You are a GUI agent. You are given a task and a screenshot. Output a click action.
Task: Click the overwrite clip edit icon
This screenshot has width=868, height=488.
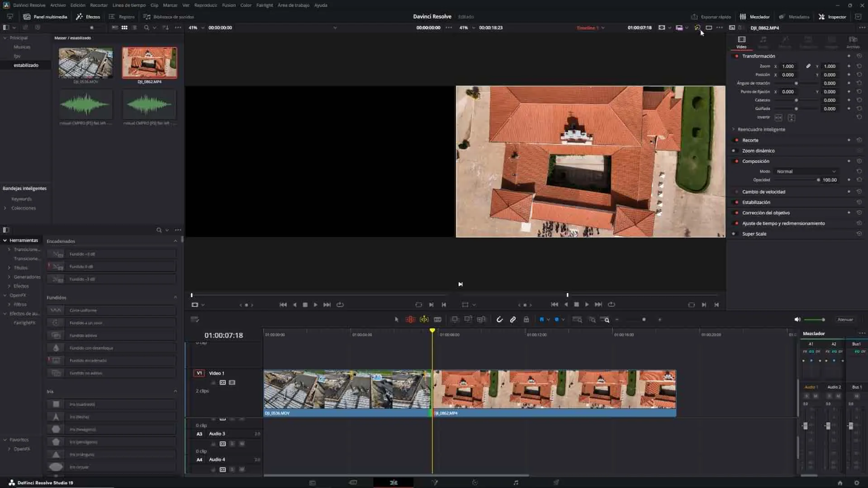click(468, 320)
